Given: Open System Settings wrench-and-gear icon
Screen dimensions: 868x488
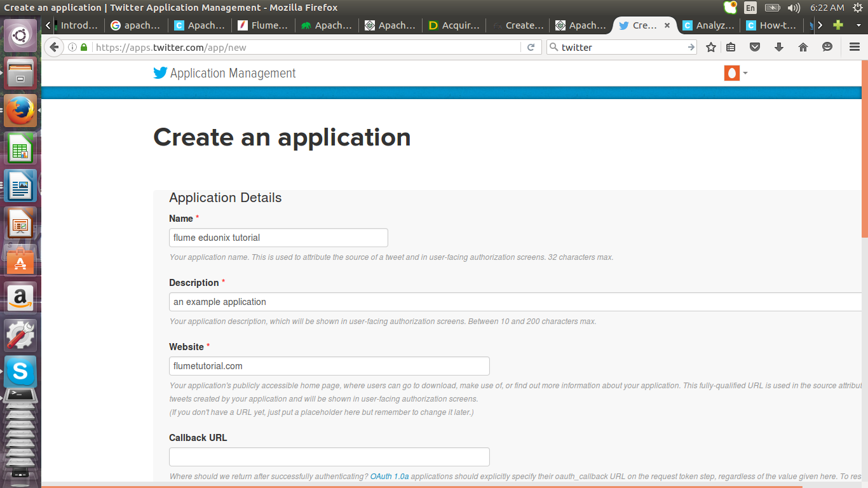Looking at the screenshot, I should (20, 335).
